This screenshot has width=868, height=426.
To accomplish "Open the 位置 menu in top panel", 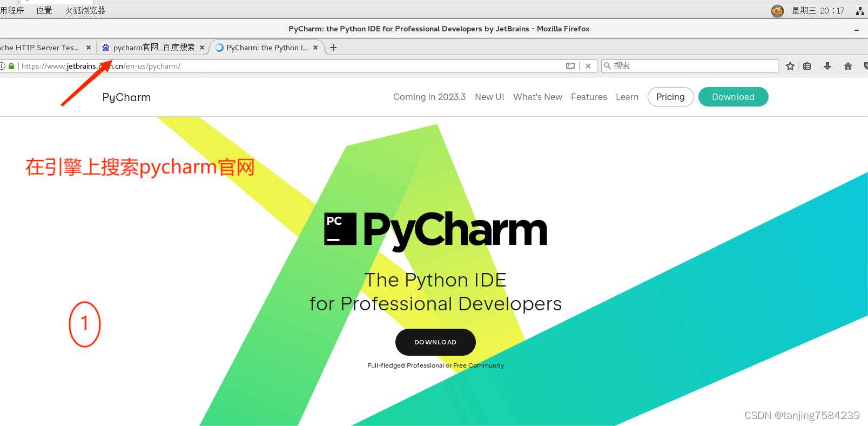I will (44, 11).
